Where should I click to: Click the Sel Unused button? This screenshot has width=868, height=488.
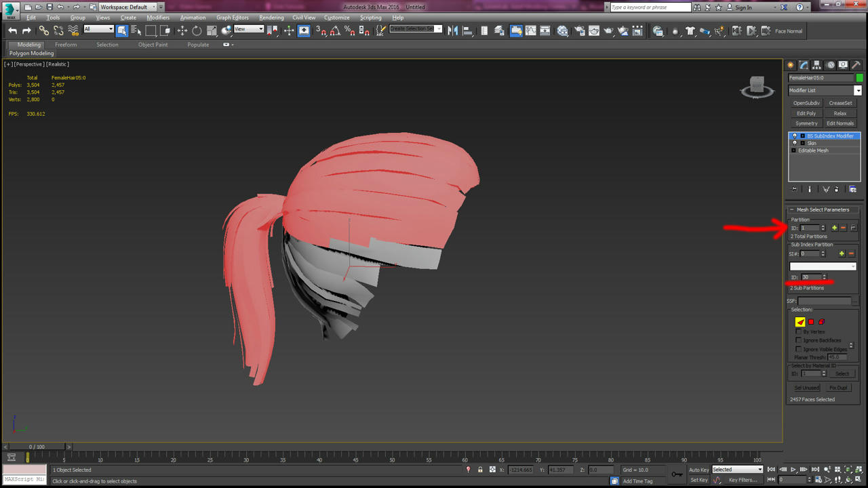click(806, 388)
